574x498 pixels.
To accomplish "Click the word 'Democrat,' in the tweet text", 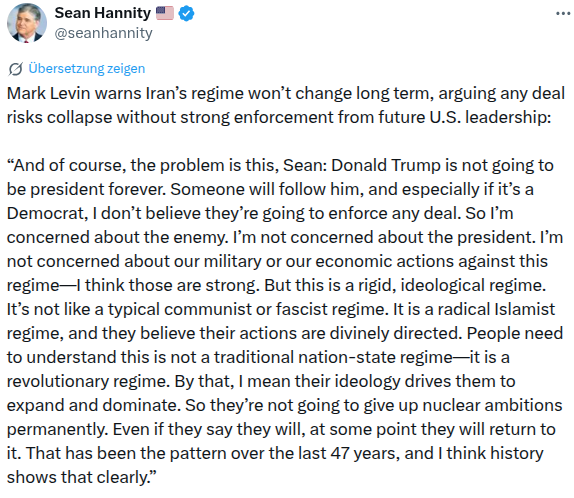I will pyautogui.click(x=48, y=213).
